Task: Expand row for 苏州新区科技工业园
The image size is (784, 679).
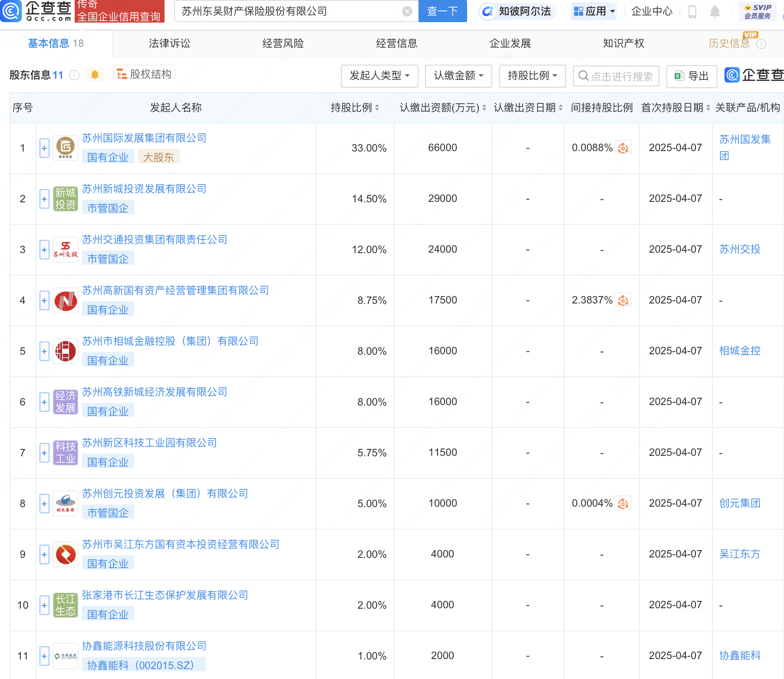Action: (x=44, y=453)
